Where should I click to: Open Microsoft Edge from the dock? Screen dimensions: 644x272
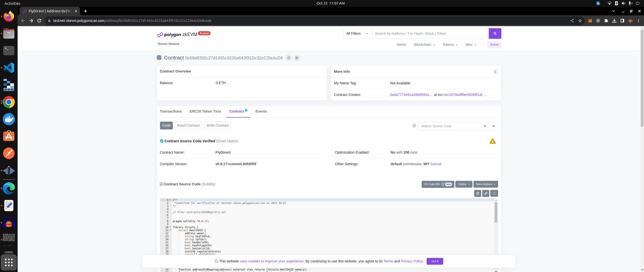pyautogui.click(x=9, y=188)
